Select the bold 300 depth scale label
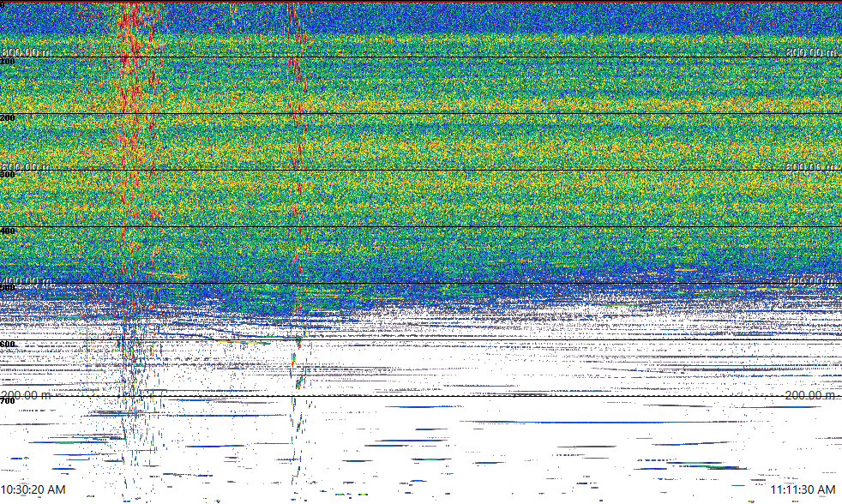842x504 pixels. (8, 175)
